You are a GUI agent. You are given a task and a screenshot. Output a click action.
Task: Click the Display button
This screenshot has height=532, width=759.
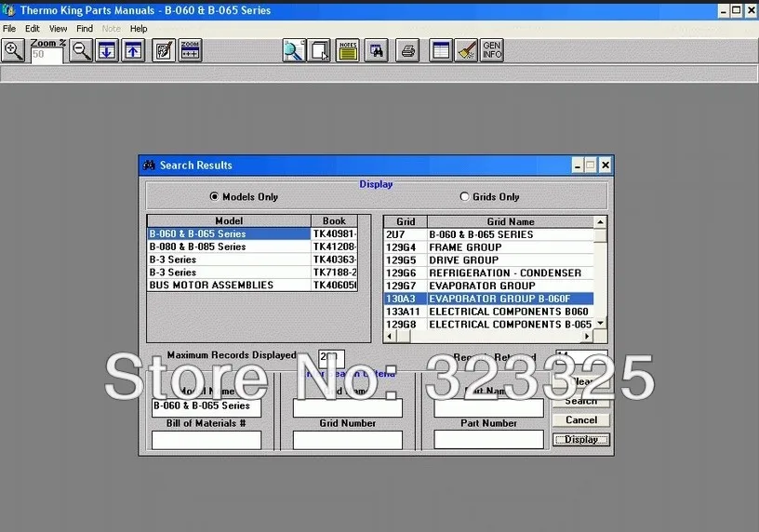[x=581, y=440]
